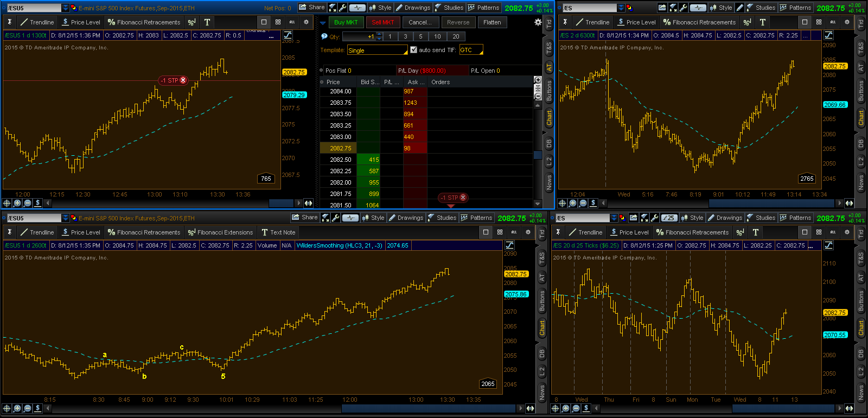
Task: Click the chart scale curve icon in top-left chart
Action: tap(288, 35)
